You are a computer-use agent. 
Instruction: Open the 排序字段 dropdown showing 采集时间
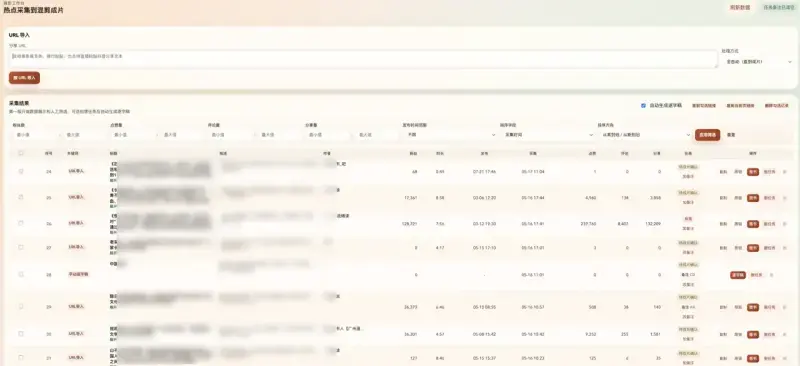(x=548, y=135)
